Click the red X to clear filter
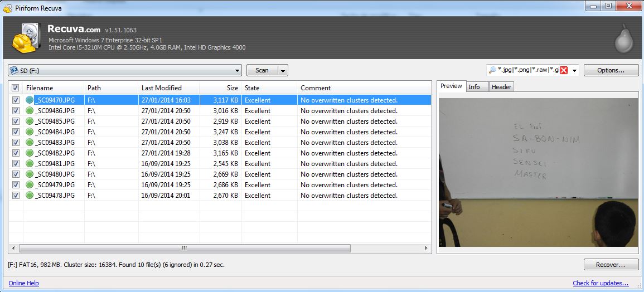The height and width of the screenshot is (292, 644). click(564, 70)
